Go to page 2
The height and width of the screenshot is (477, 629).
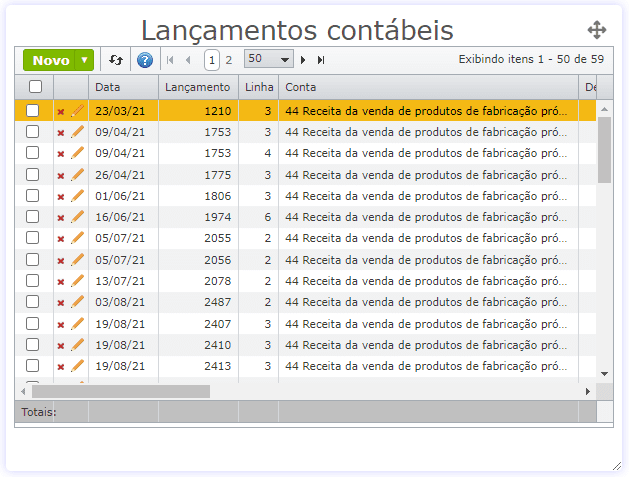[229, 60]
